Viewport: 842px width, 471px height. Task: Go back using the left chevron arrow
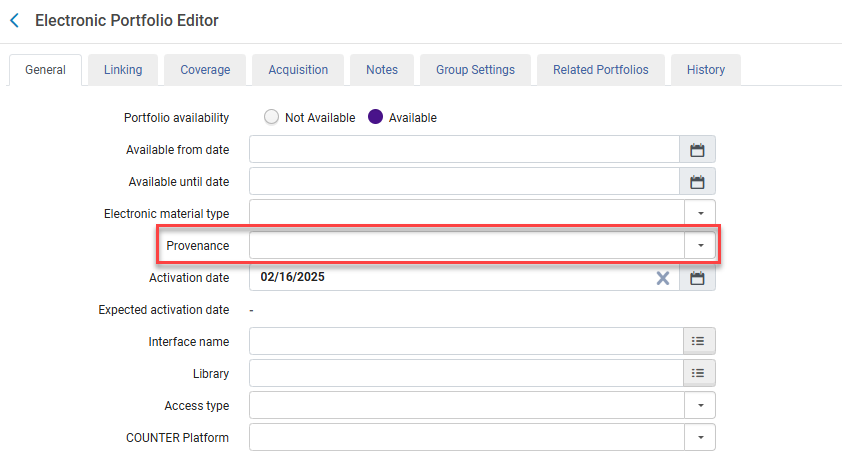(x=14, y=20)
